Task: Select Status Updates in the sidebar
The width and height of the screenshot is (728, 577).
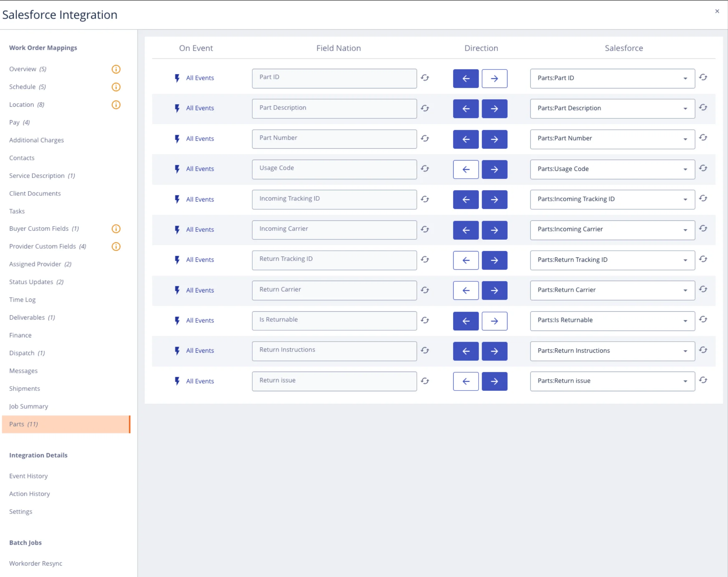Action: click(36, 282)
